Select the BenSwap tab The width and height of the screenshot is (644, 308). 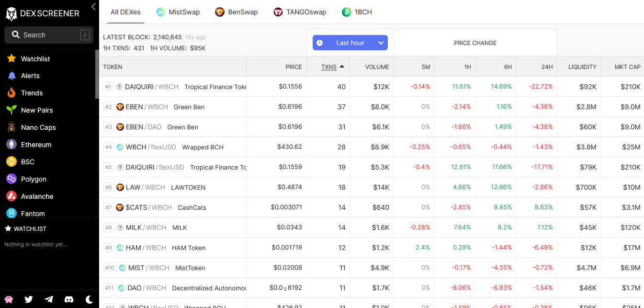(237, 12)
